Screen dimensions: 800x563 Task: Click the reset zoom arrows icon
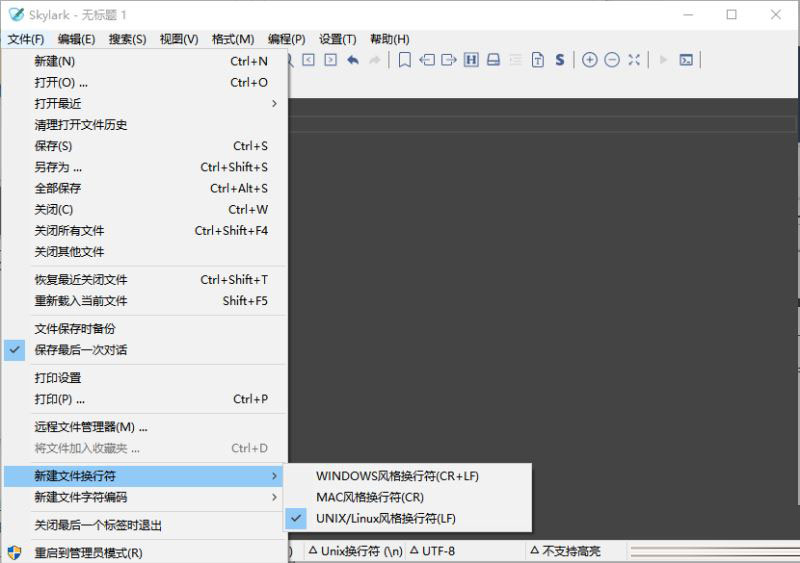point(634,60)
